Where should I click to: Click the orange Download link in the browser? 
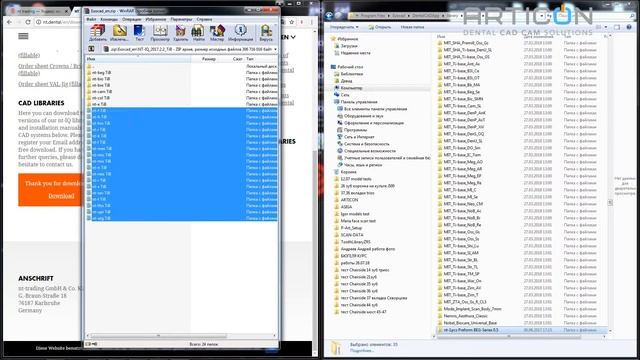61,196
